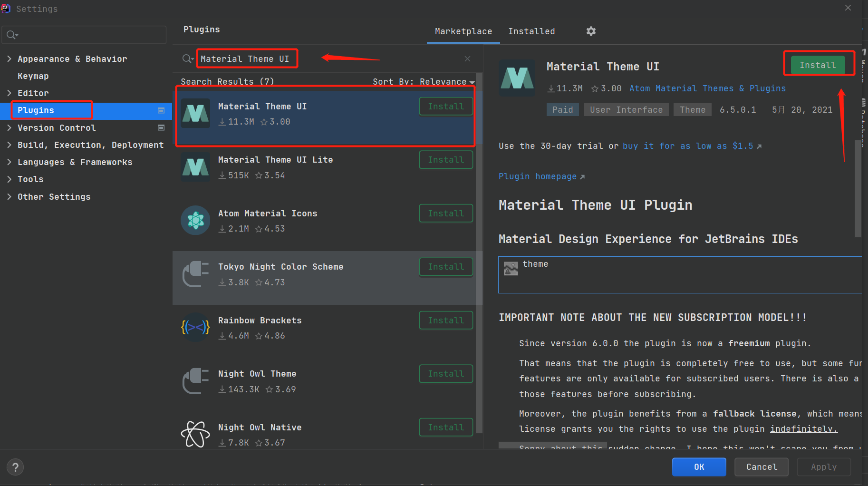
Task: Install Night Owl Theme plugin
Action: pos(446,374)
